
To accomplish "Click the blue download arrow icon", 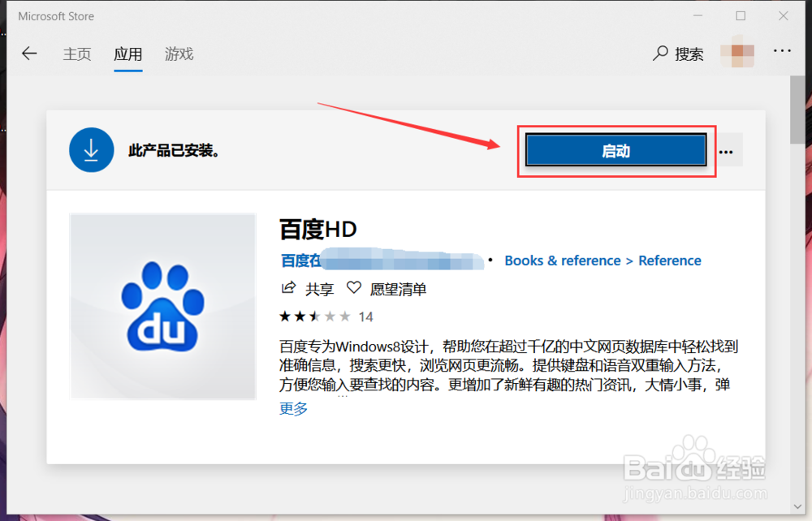I will pyautogui.click(x=92, y=150).
